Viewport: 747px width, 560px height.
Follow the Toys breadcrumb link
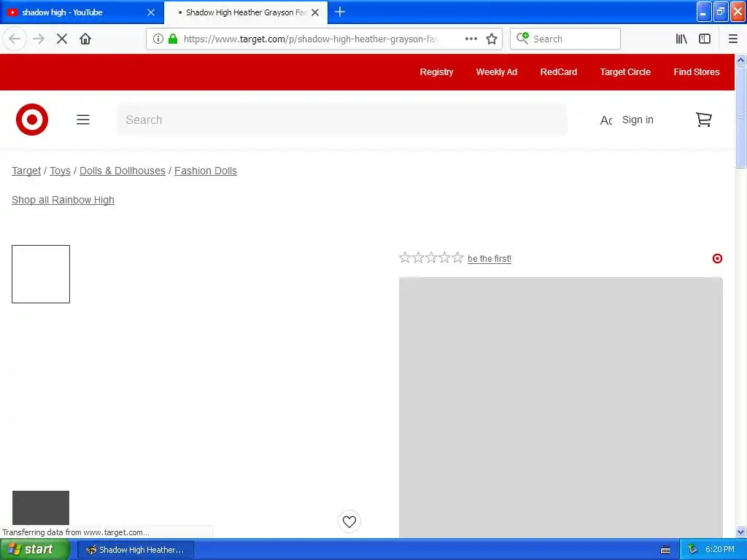pyautogui.click(x=60, y=171)
